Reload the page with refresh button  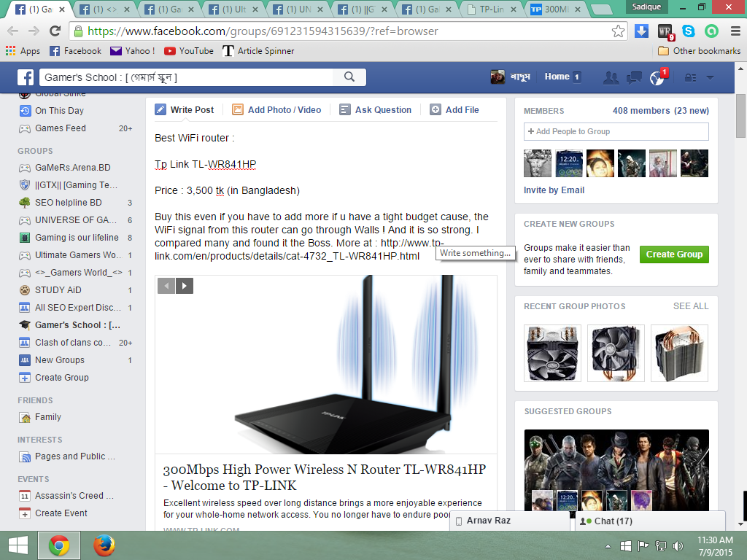coord(55,31)
